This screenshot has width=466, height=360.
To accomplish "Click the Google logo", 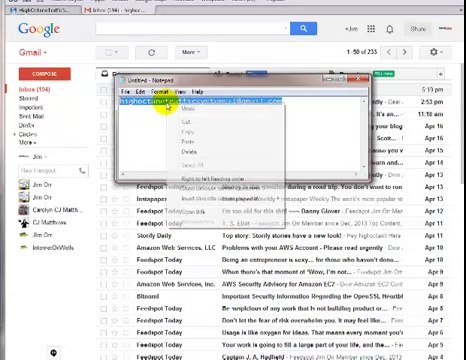I will (39, 29).
